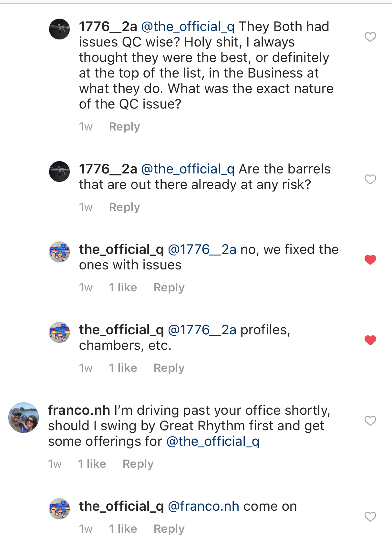Image resolution: width=392 pixels, height=554 pixels.
Task: Like the 'Are the barrels' comment
Action: 370,179
